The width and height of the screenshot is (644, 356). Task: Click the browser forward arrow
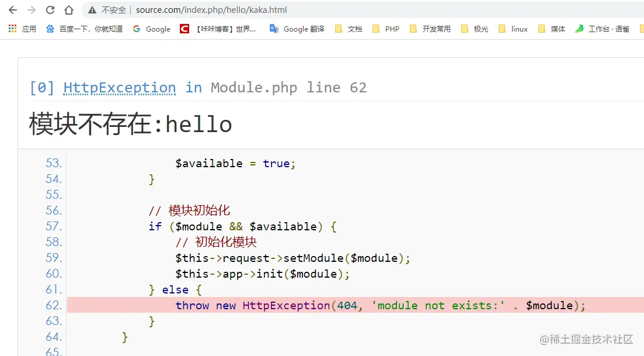(31, 10)
